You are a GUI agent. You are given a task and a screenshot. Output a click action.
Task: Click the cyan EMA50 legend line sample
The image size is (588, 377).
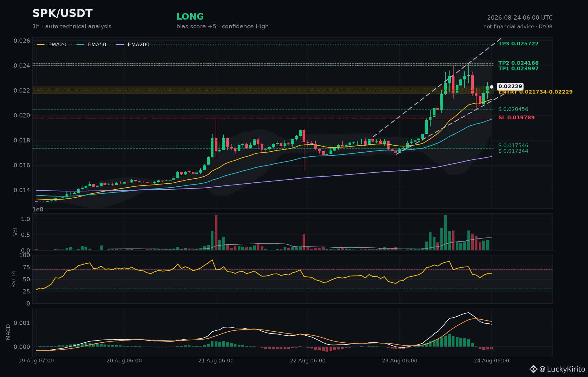(81, 44)
